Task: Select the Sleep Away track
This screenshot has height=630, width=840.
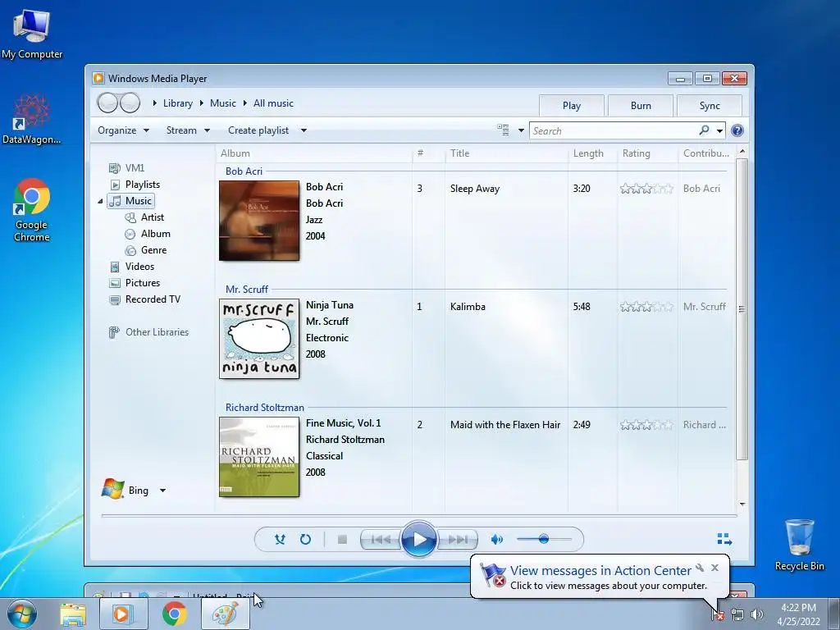Action: coord(475,189)
